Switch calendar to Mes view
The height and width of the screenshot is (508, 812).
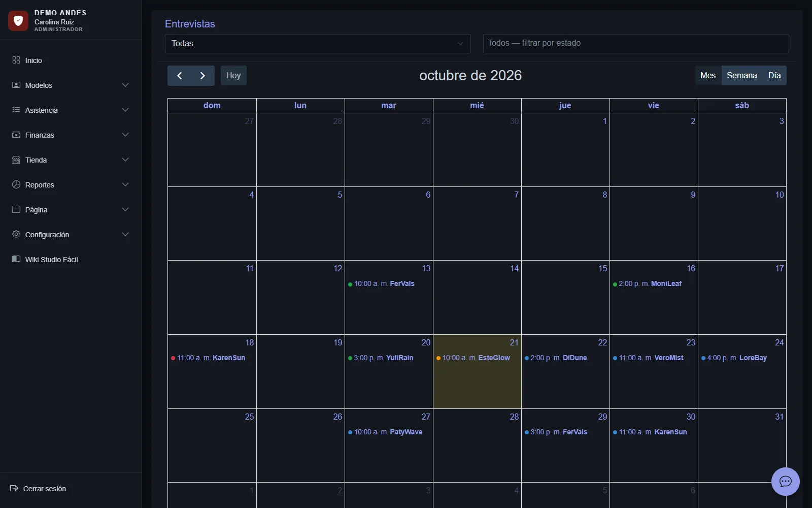coord(708,76)
